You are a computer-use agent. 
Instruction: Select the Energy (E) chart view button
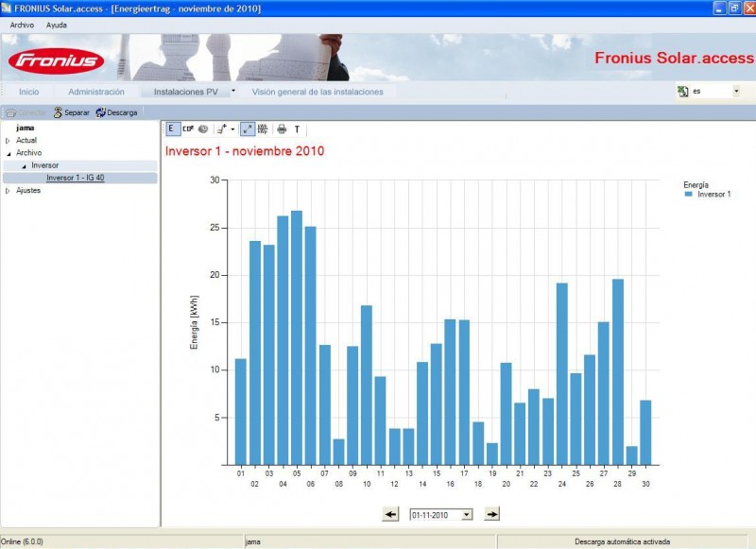(x=171, y=129)
